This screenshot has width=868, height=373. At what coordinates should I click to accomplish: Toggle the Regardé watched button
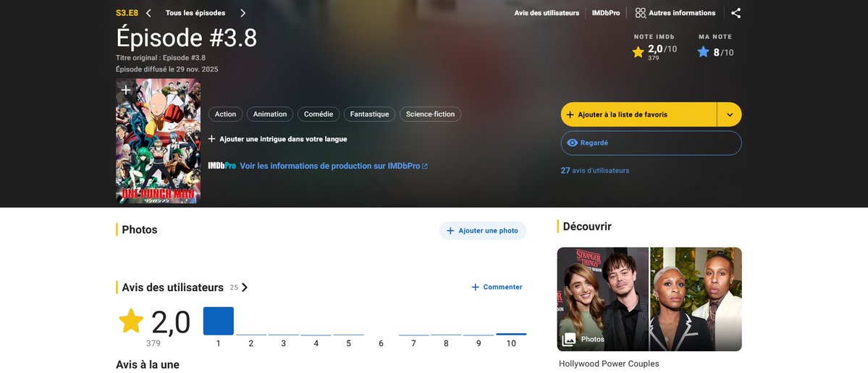651,143
